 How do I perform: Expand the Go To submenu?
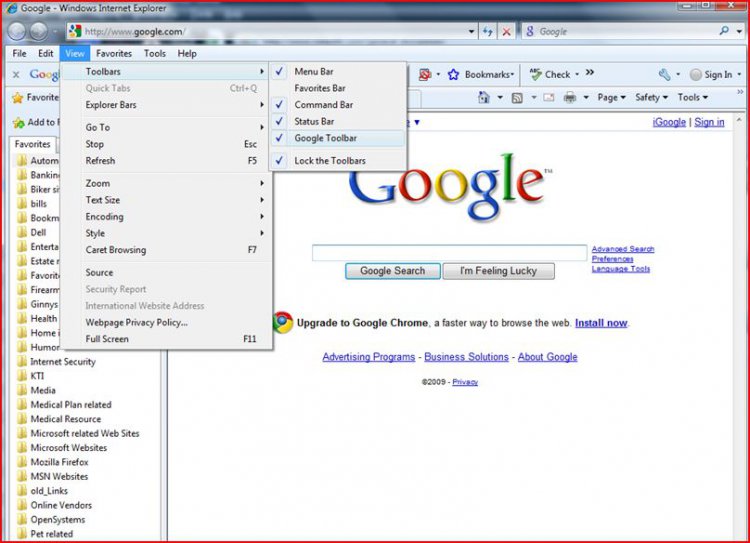point(165,127)
